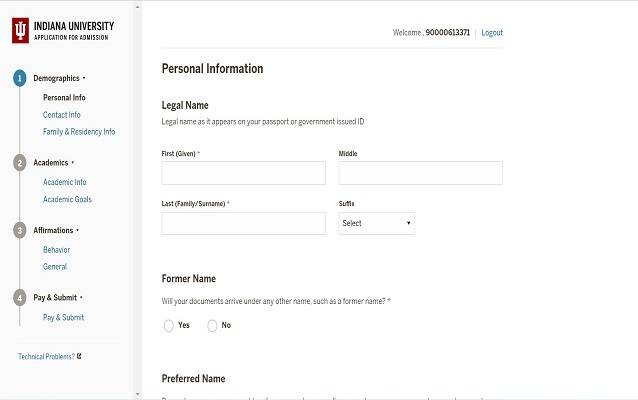The width and height of the screenshot is (638, 400).
Task: Click the step 2 Academics circle icon
Action: [x=19, y=162]
